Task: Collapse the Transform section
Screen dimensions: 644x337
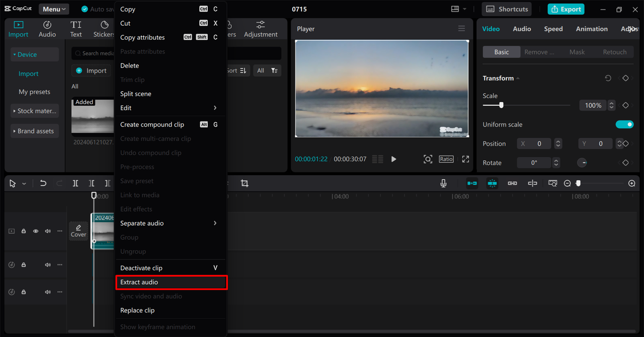Action: coord(518,79)
